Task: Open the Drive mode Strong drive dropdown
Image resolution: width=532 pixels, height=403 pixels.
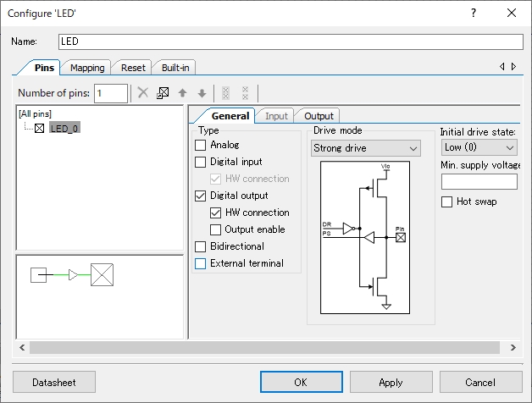Action: tap(366, 148)
